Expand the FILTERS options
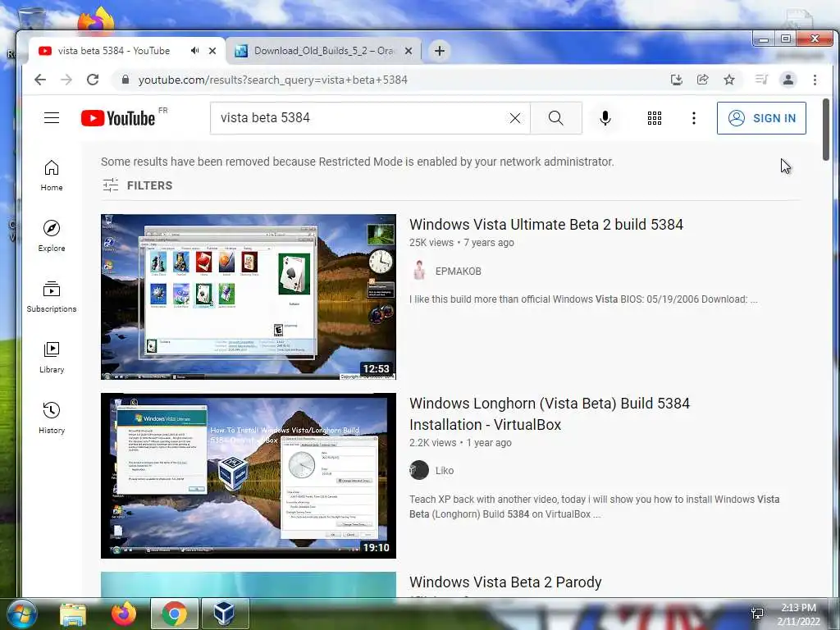 click(x=138, y=185)
